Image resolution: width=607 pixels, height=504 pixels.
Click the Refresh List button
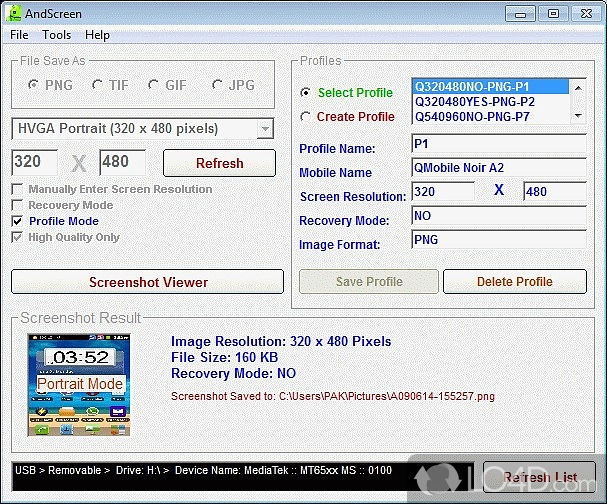(x=539, y=477)
